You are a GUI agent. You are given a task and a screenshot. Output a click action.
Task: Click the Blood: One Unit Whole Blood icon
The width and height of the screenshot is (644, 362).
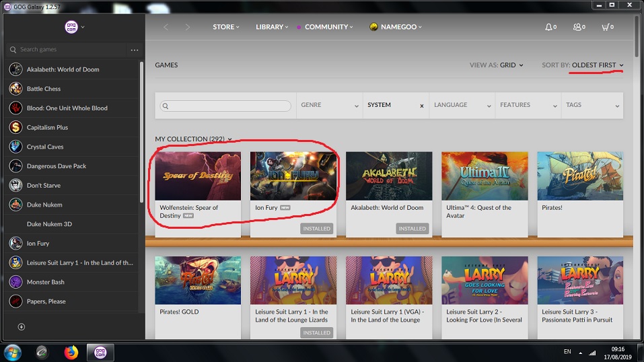[15, 108]
